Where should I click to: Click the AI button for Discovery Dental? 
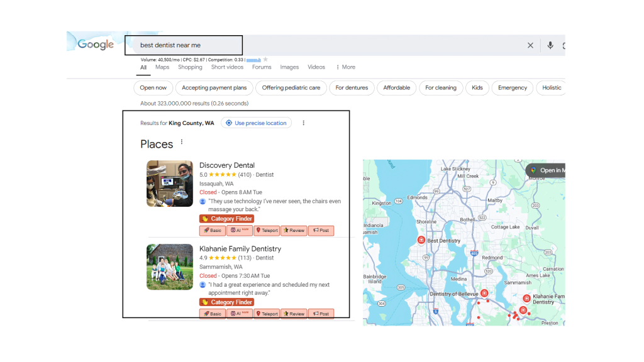click(240, 230)
